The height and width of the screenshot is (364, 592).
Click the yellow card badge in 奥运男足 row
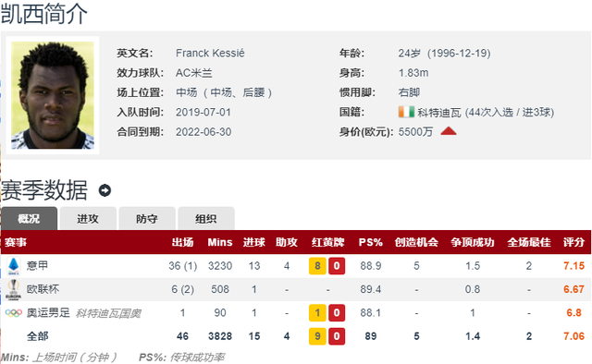[317, 312]
